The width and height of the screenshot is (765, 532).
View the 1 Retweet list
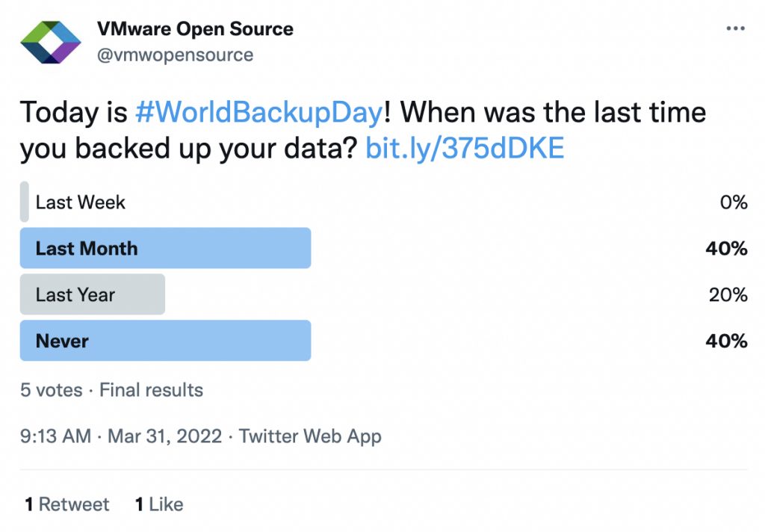[x=66, y=504]
